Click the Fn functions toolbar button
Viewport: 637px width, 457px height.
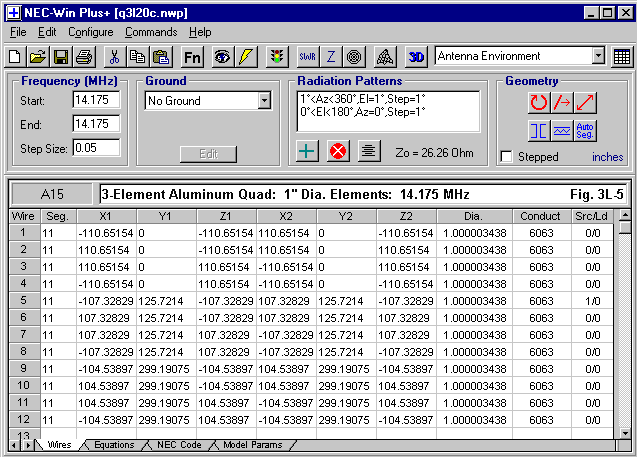tap(192, 56)
